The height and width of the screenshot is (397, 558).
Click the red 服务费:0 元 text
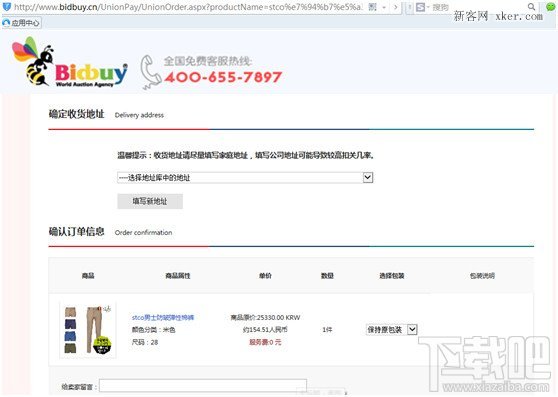tap(265, 342)
